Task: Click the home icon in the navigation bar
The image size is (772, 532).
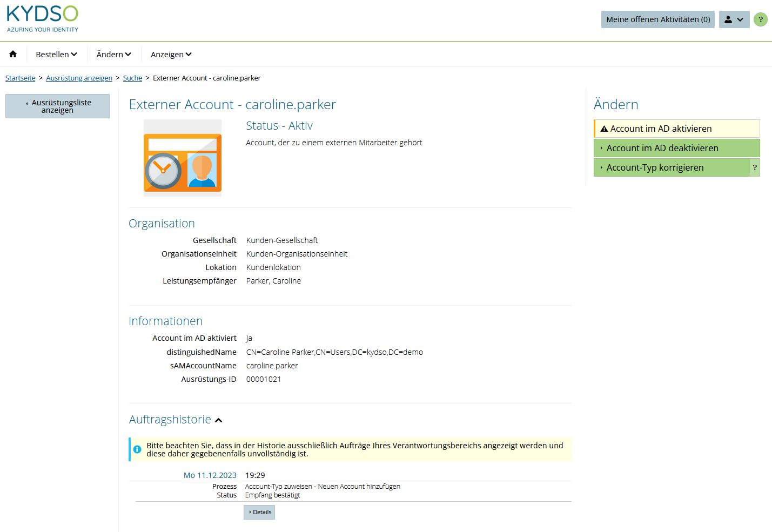Action: 12,54
